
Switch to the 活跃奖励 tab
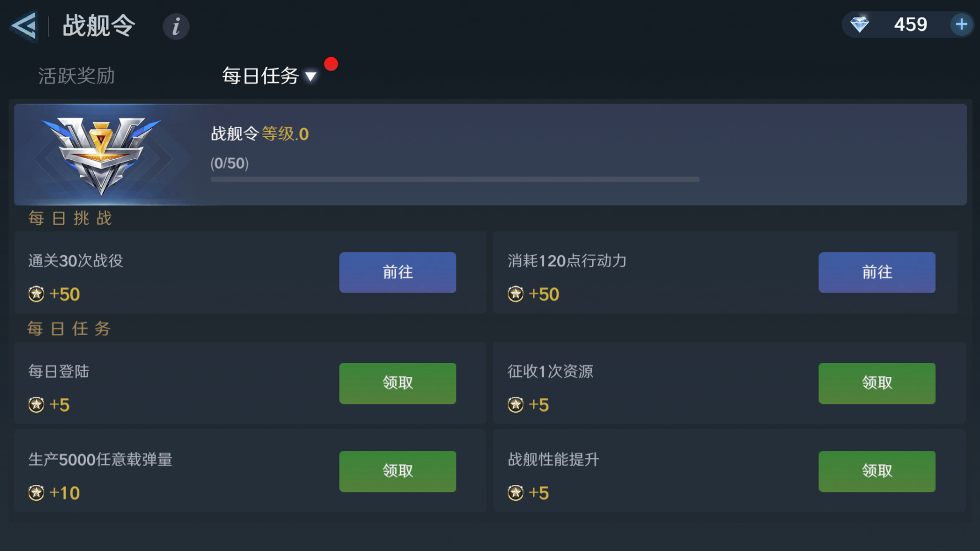77,76
